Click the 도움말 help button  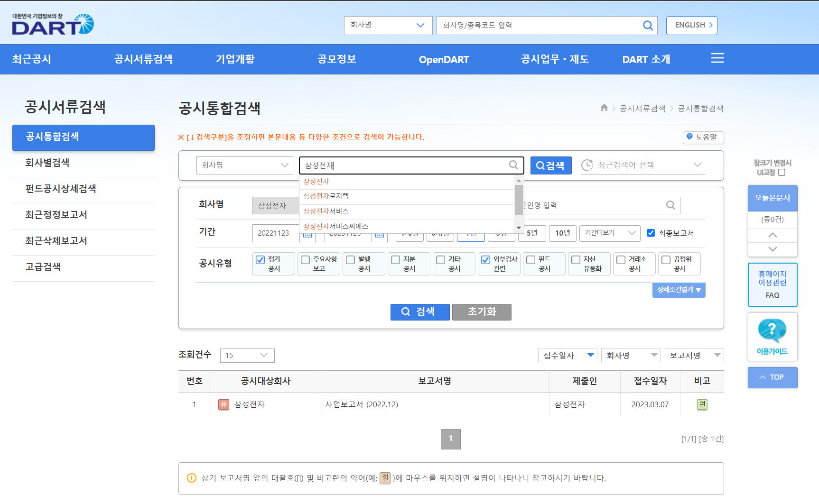(703, 137)
